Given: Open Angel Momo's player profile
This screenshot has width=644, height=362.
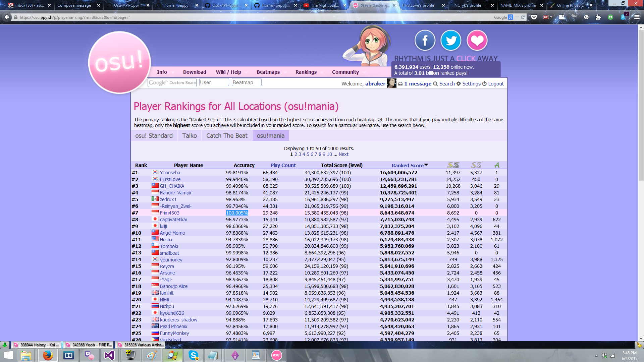Looking at the screenshot, I should [x=172, y=233].
